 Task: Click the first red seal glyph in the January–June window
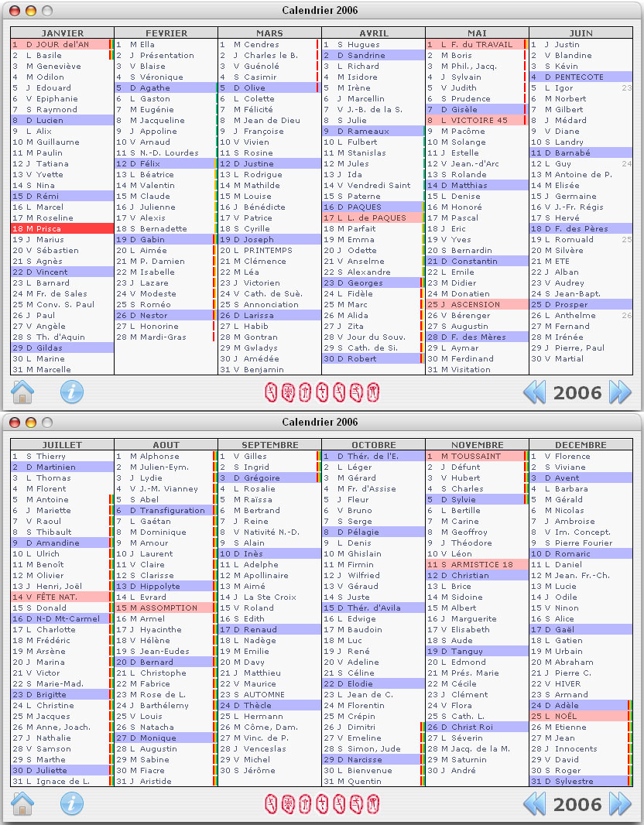point(271,392)
